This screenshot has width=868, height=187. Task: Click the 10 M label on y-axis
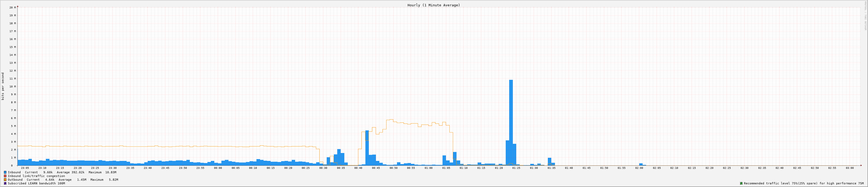pyautogui.click(x=12, y=87)
